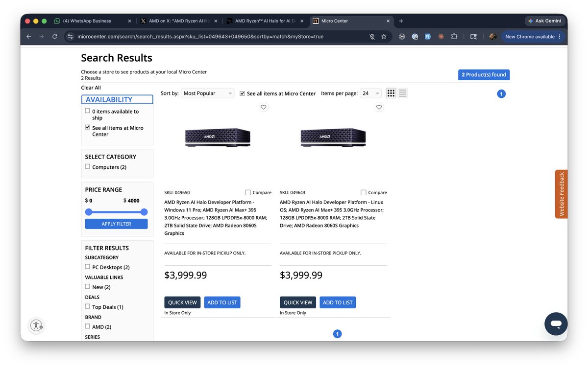Open the orange starburst Claude extension
Screen dimensions: 588x368
pyautogui.click(x=441, y=37)
